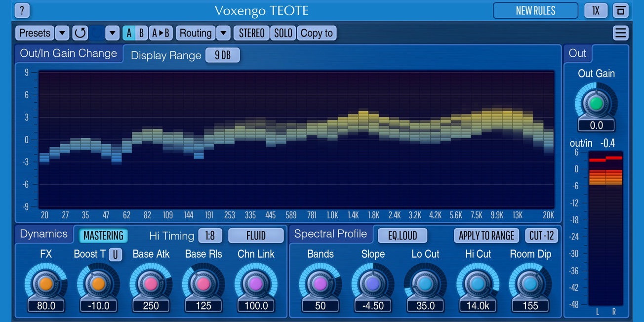Open the help panel via question mark icon
Viewport: 644px width, 322px height.
coord(22,10)
